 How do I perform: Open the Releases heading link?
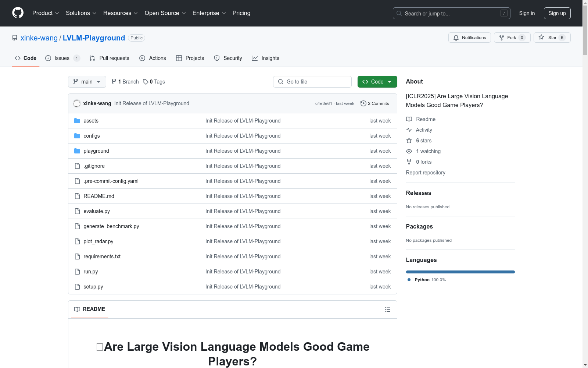coord(419,193)
